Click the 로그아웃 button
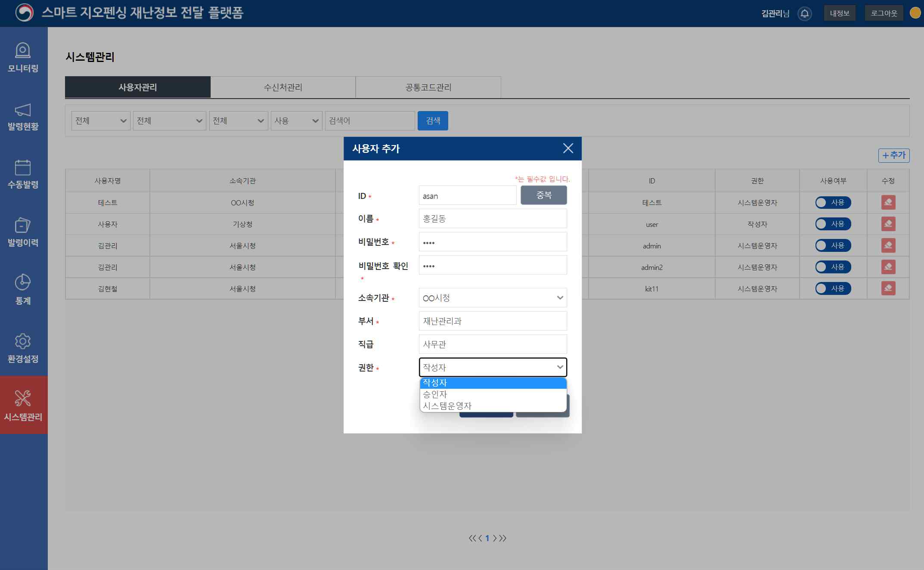The height and width of the screenshot is (570, 924). point(884,13)
